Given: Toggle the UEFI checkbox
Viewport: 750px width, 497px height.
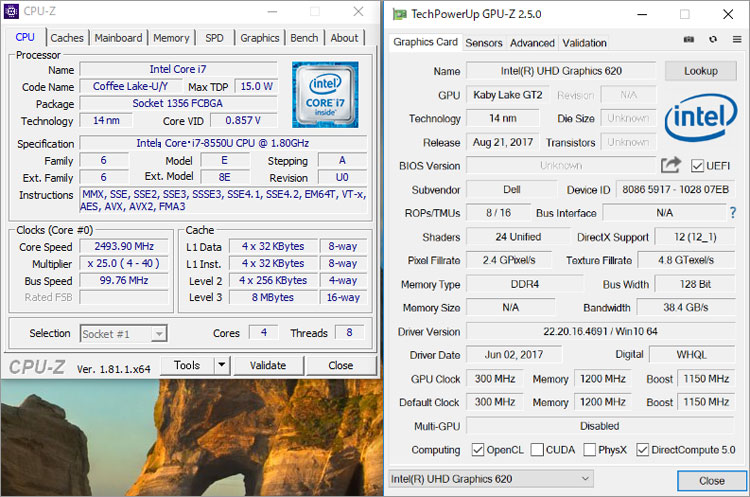Looking at the screenshot, I should [x=697, y=166].
